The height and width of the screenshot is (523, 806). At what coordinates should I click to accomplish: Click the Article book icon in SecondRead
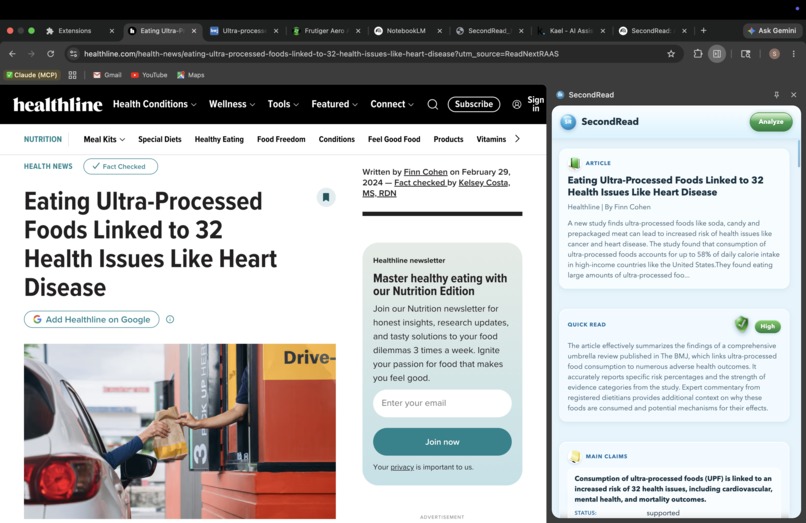(x=575, y=163)
